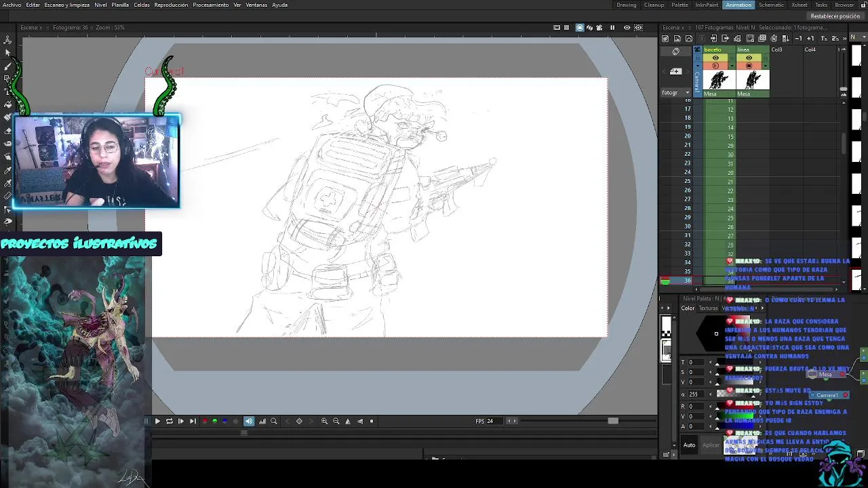Click the Open Sub-xsheet icon
This screenshot has height=488, width=868.
tap(713, 39)
